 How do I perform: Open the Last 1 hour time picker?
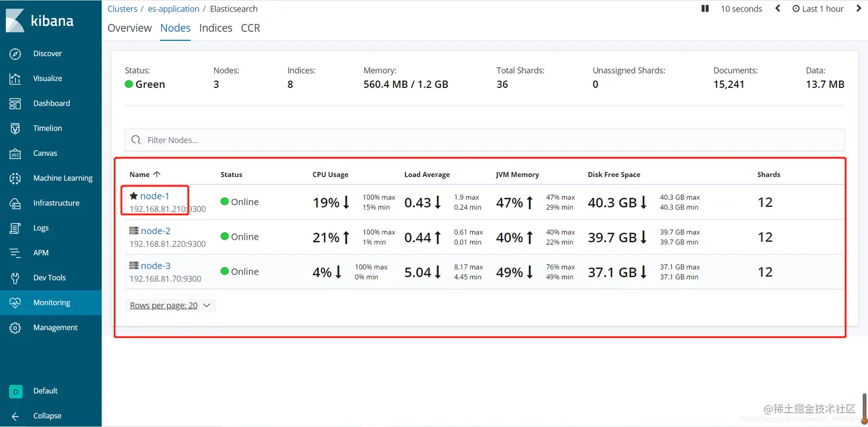tap(818, 9)
